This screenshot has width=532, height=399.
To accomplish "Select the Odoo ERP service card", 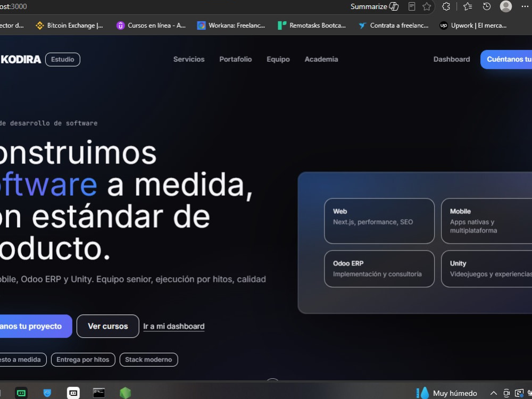I will [x=379, y=269].
